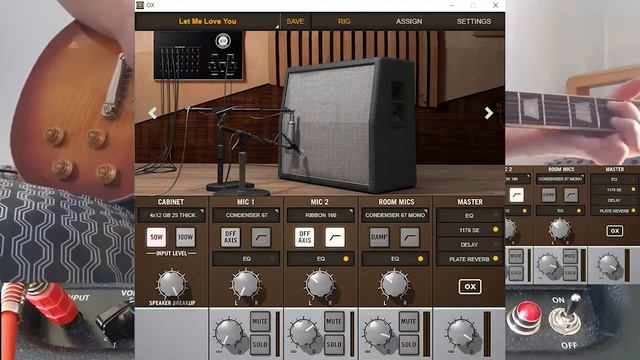Adjust the MASTER level knob

pyautogui.click(x=461, y=333)
